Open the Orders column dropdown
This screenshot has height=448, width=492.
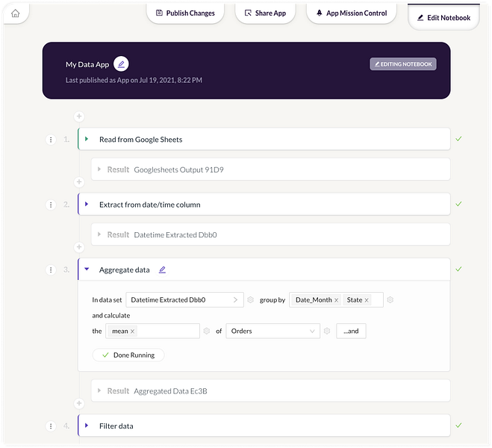click(273, 331)
